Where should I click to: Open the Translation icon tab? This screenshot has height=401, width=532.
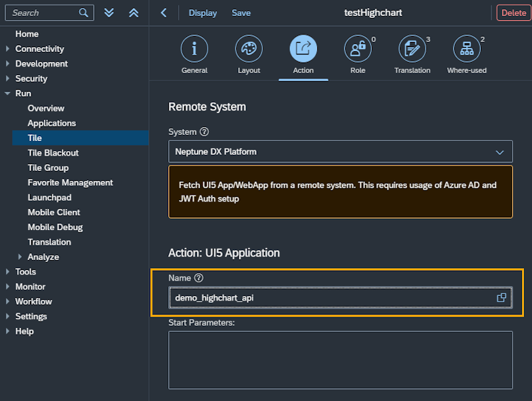pyautogui.click(x=412, y=49)
